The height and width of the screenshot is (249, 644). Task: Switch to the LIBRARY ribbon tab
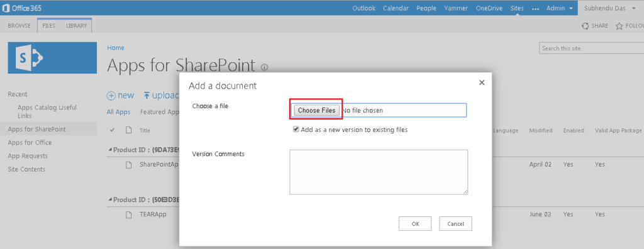point(76,26)
